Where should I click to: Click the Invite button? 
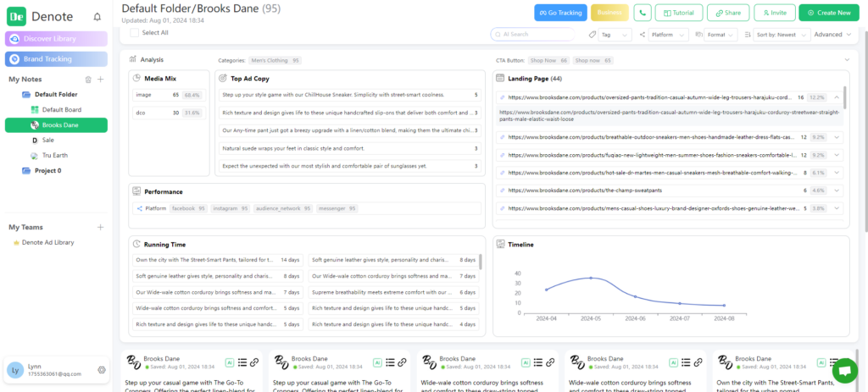point(774,13)
